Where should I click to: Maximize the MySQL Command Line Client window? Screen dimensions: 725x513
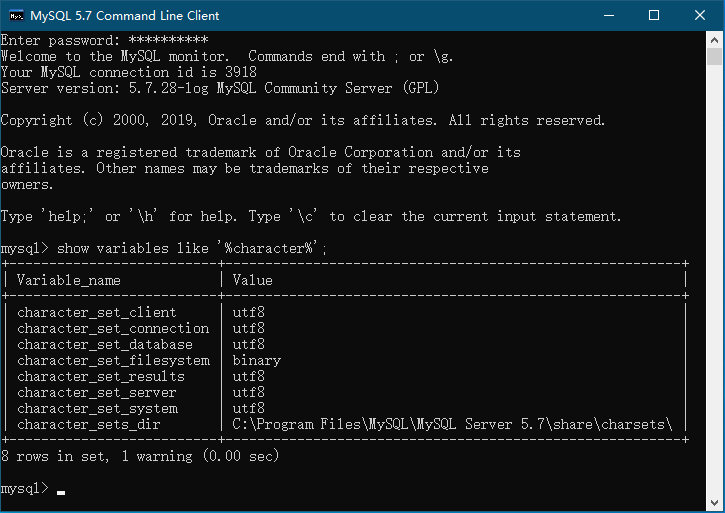655,16
